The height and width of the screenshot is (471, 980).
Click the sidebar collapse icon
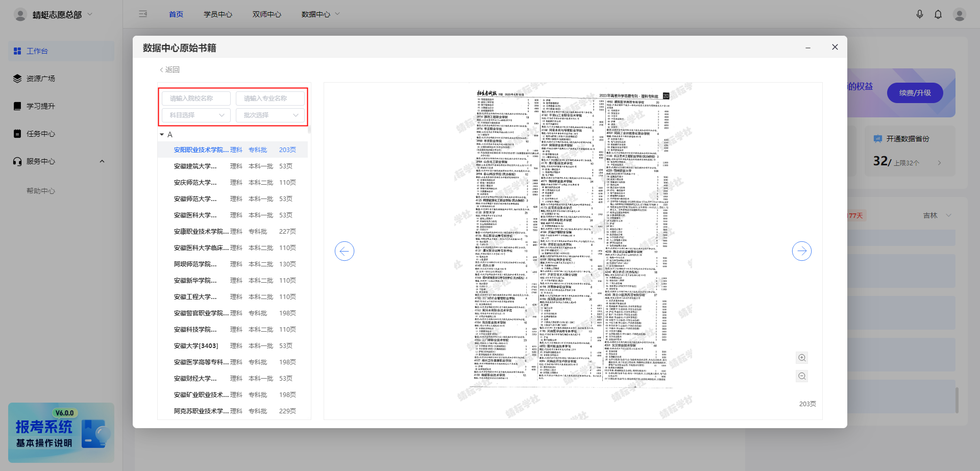click(x=143, y=14)
